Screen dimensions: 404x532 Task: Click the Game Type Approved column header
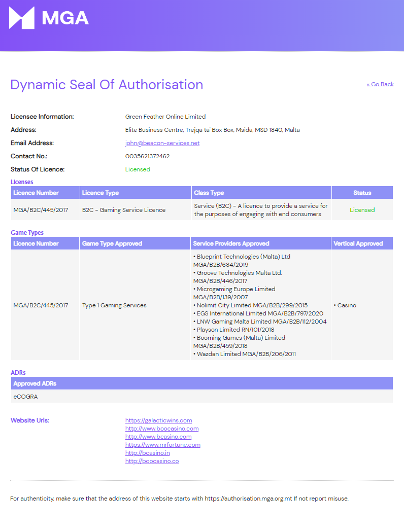tap(135, 243)
